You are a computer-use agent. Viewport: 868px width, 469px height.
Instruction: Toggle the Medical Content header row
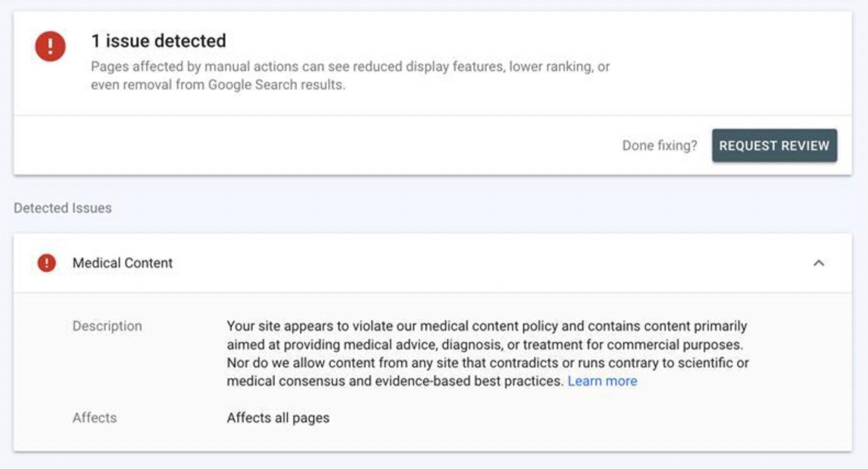[x=439, y=263]
